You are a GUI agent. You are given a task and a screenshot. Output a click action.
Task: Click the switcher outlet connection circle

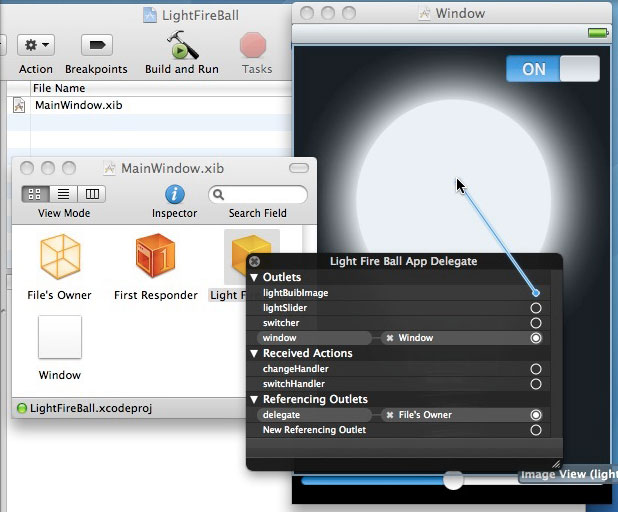coord(536,323)
